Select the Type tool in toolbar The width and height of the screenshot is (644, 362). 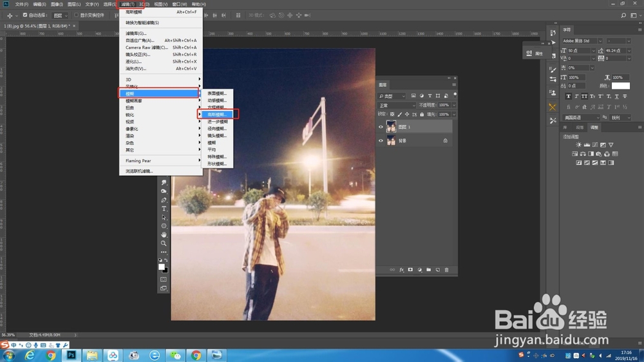[164, 209]
